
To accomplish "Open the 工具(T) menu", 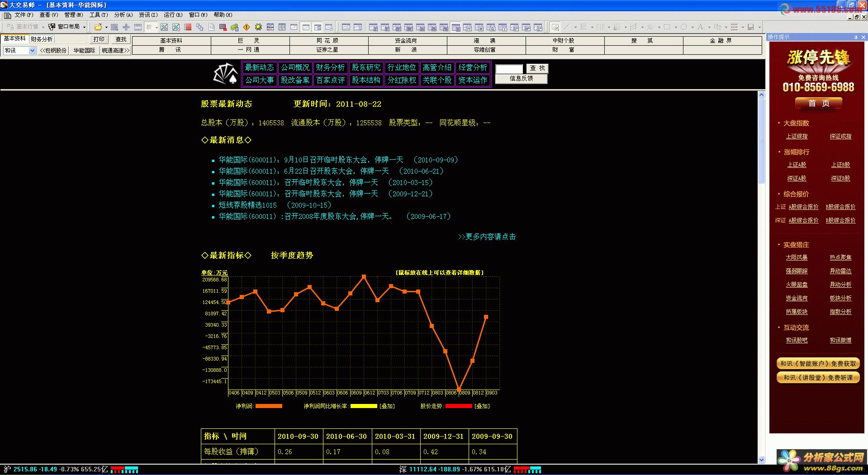I will [x=98, y=15].
